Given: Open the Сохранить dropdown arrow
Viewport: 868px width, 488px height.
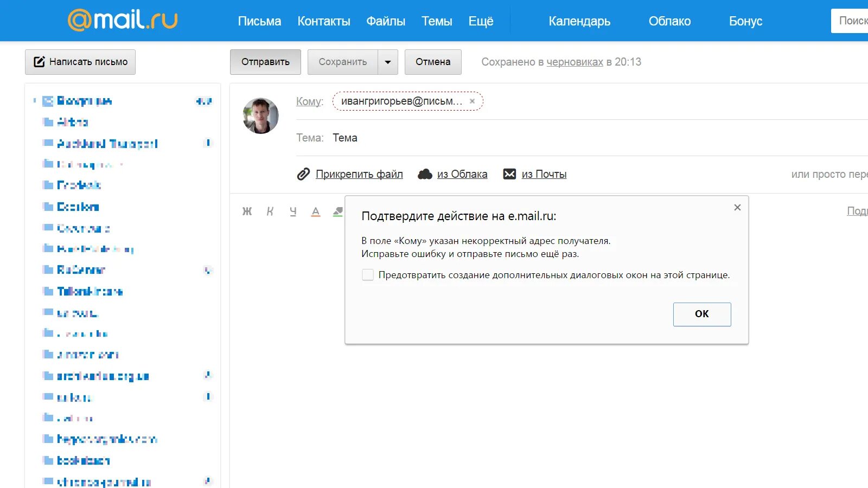Looking at the screenshot, I should tap(387, 62).
